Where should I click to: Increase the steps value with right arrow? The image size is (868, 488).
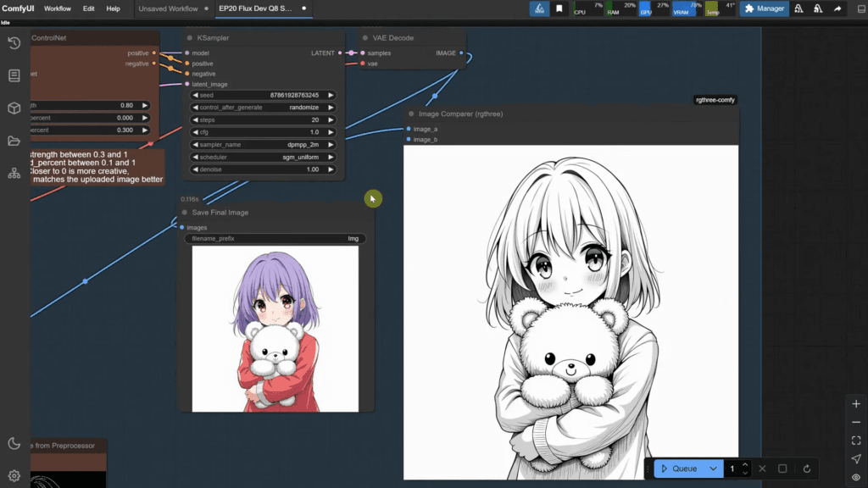[331, 120]
